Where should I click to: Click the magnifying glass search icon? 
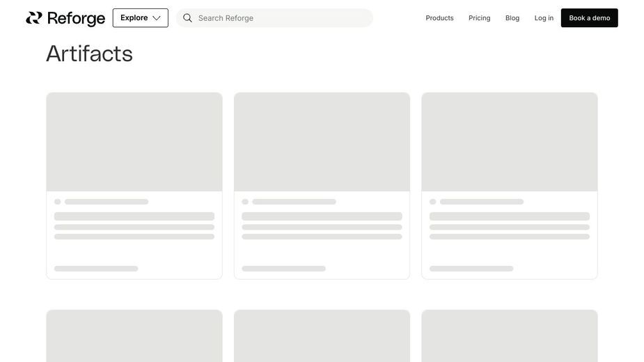click(x=187, y=18)
